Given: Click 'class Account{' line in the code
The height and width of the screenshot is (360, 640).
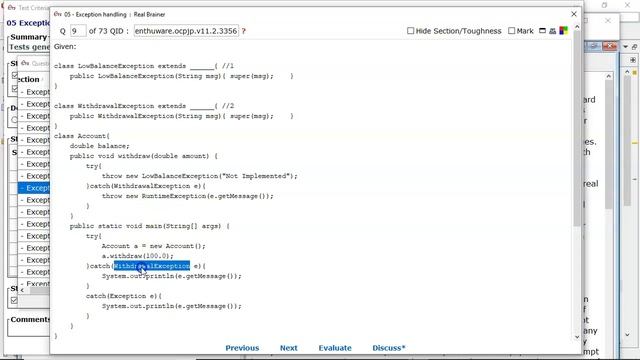Looking at the screenshot, I should tap(82, 136).
